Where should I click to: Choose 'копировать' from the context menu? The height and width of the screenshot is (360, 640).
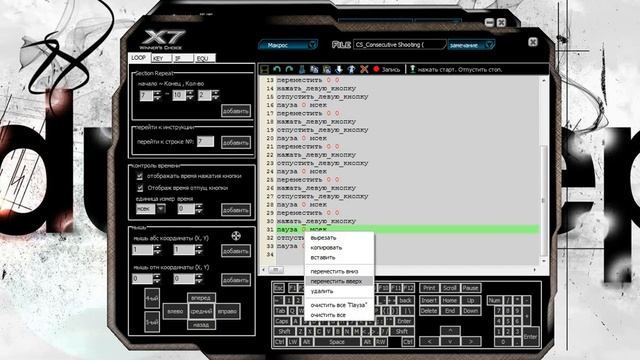tap(339, 248)
